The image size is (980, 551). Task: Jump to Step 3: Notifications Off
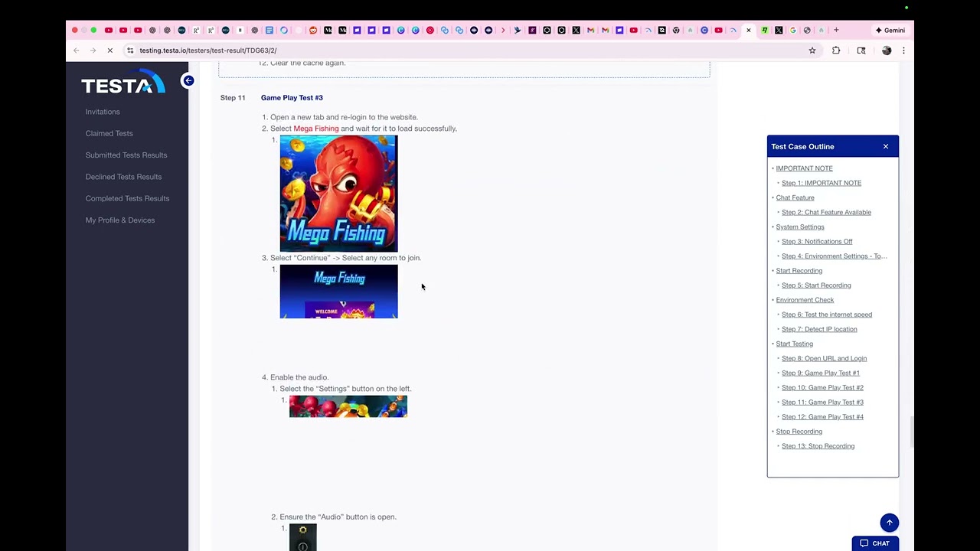click(817, 242)
